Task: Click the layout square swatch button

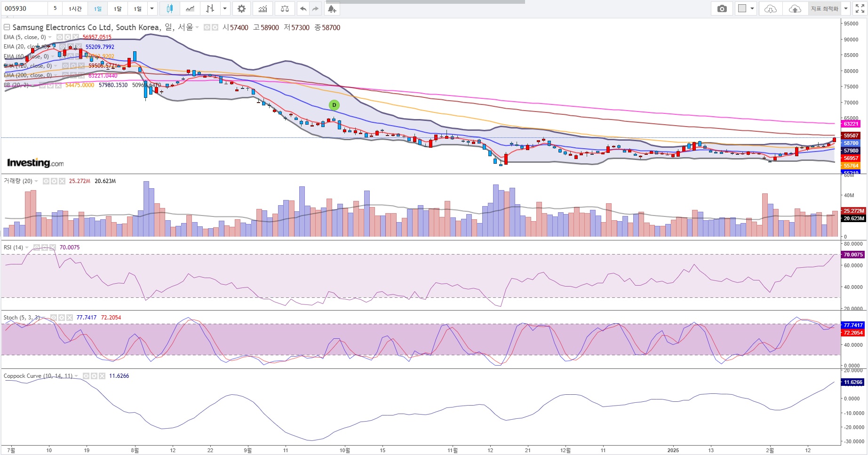Action: [x=742, y=8]
